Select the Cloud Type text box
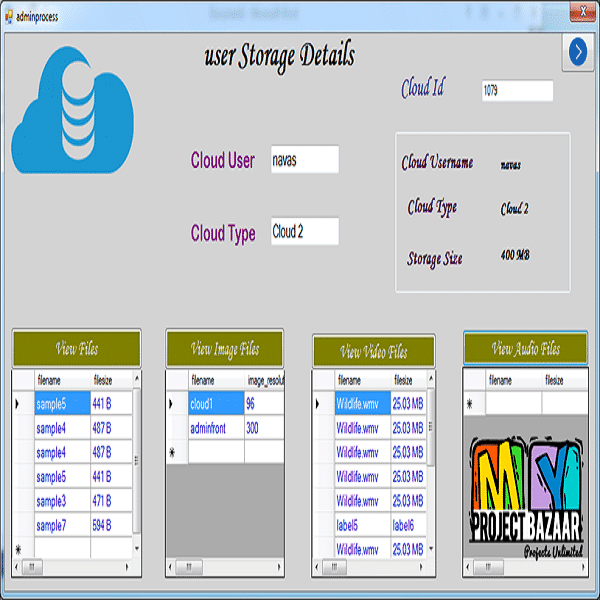 click(304, 232)
